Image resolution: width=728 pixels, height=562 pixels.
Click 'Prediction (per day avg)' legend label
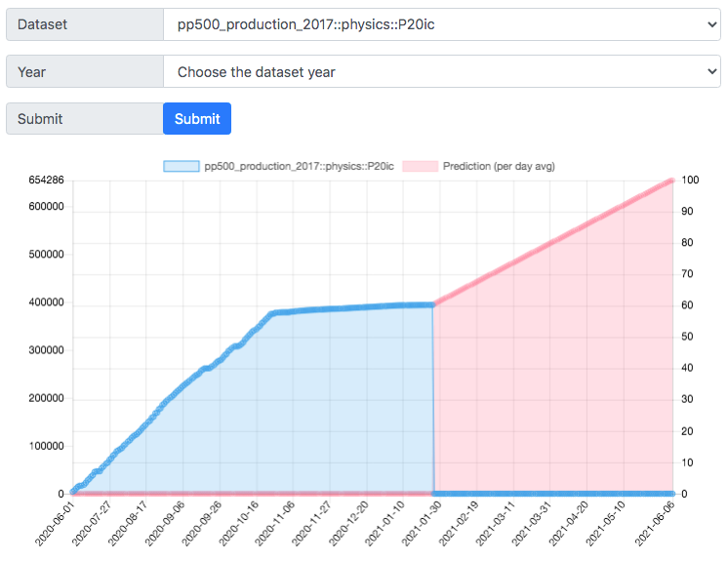tap(499, 166)
